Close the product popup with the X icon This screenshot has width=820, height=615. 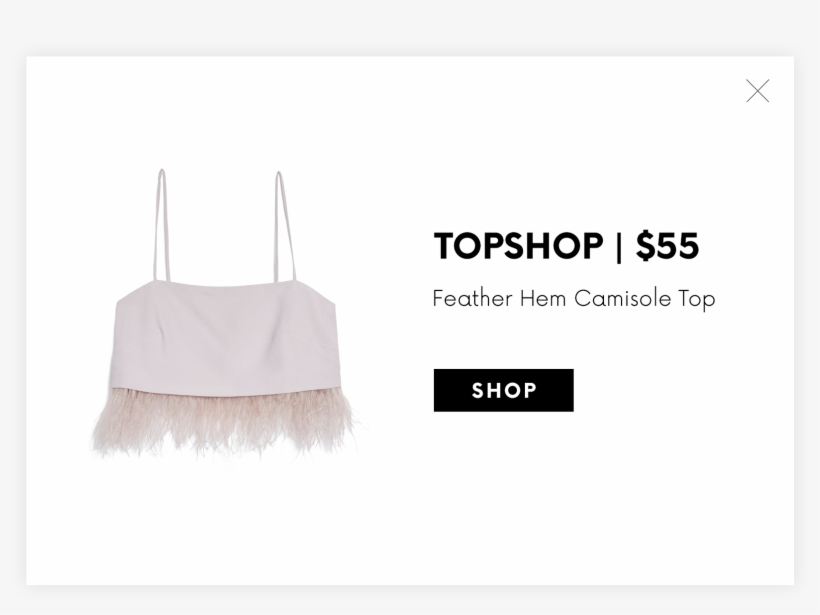point(757,91)
